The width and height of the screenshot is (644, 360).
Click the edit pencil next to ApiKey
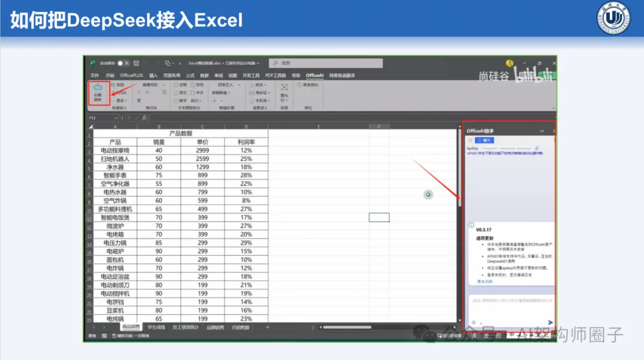pyautogui.click(x=537, y=148)
